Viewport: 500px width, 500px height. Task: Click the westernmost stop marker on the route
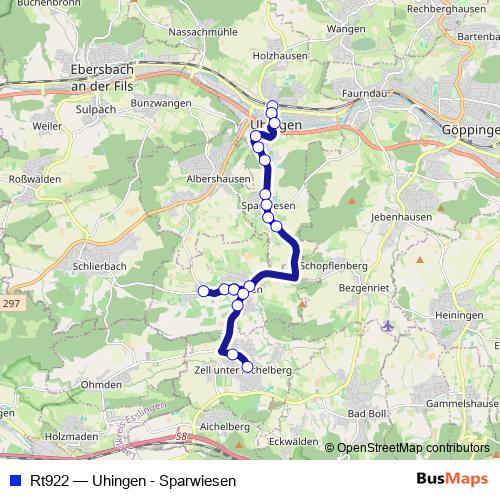(x=203, y=291)
